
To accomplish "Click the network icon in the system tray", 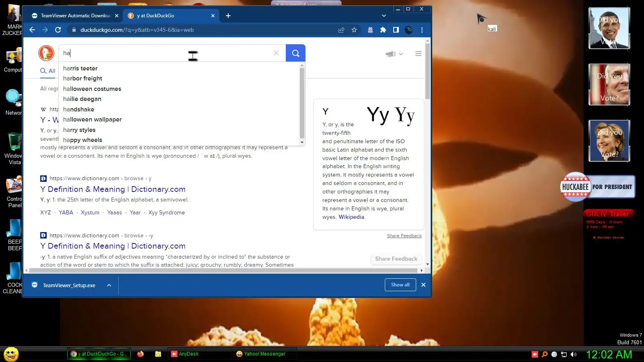I will 564,354.
